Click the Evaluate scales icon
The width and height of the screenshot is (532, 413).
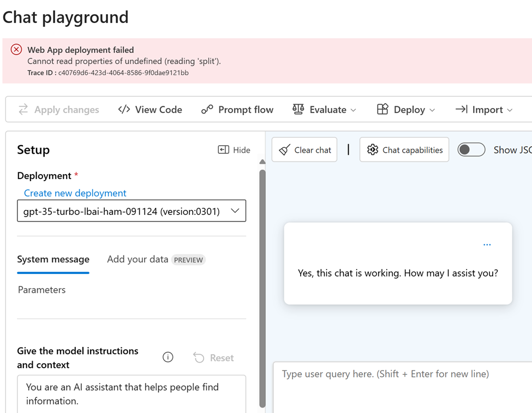298,109
